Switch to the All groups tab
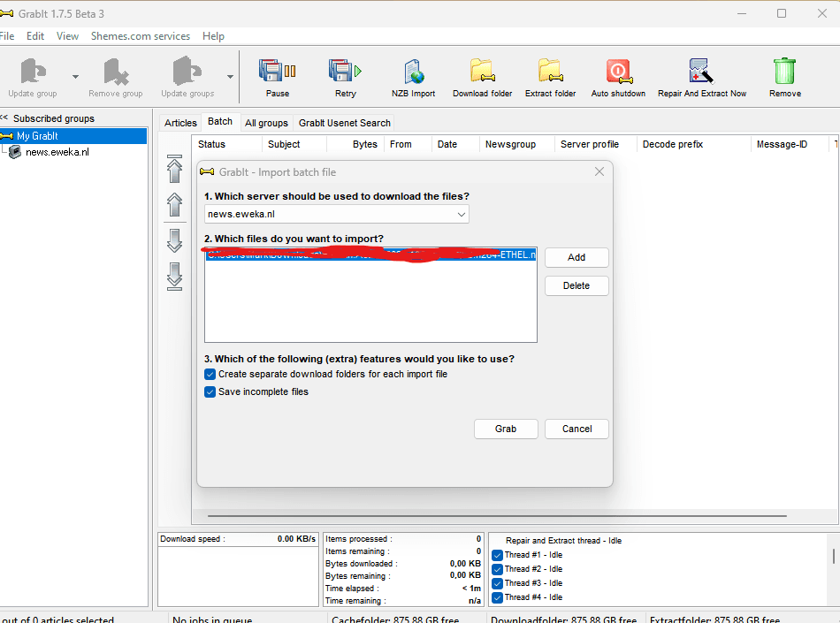The width and height of the screenshot is (840, 623). pos(266,123)
